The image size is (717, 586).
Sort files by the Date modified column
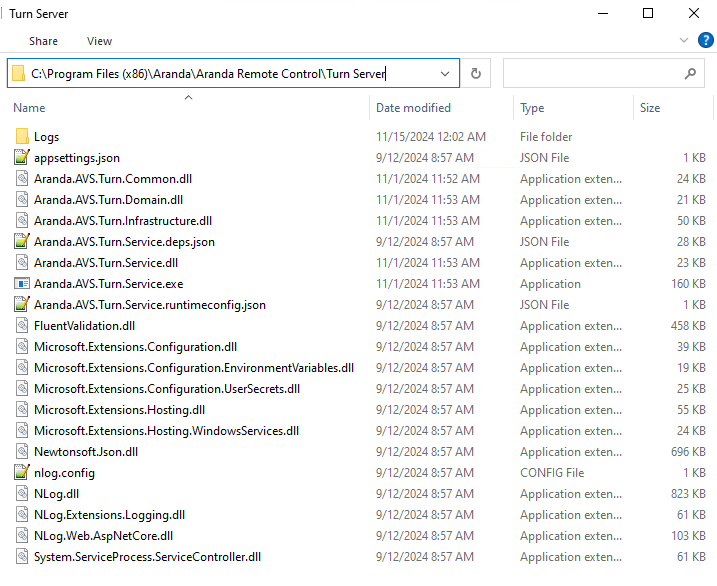(x=413, y=108)
